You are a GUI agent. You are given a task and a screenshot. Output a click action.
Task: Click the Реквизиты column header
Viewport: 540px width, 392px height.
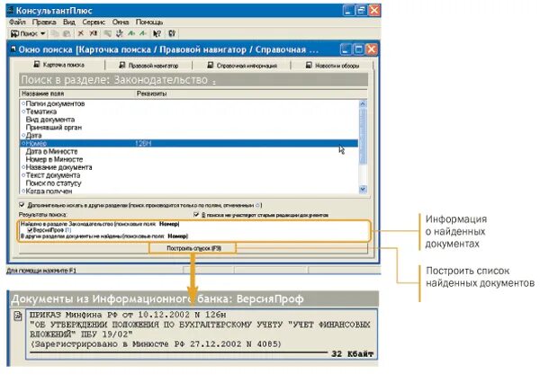(251, 94)
